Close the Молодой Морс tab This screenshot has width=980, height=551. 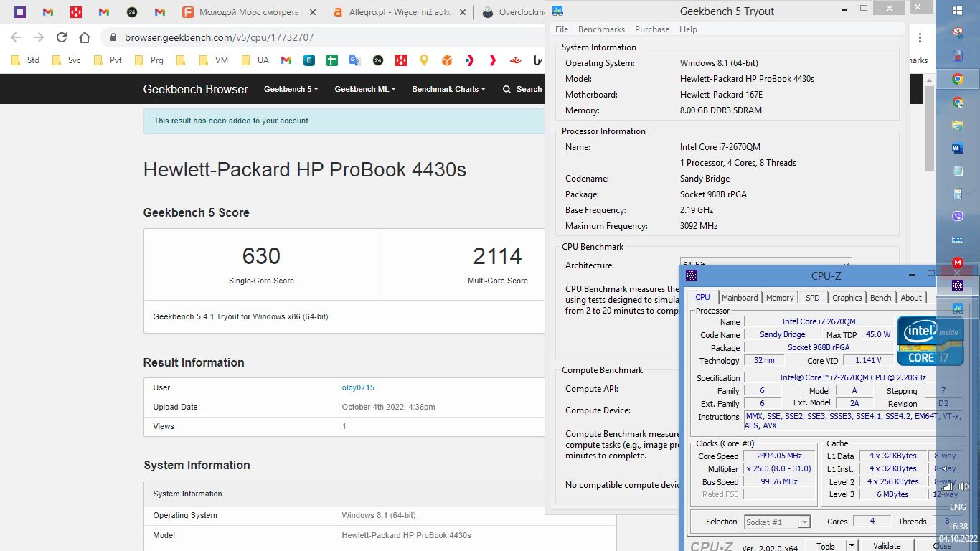pyautogui.click(x=312, y=12)
